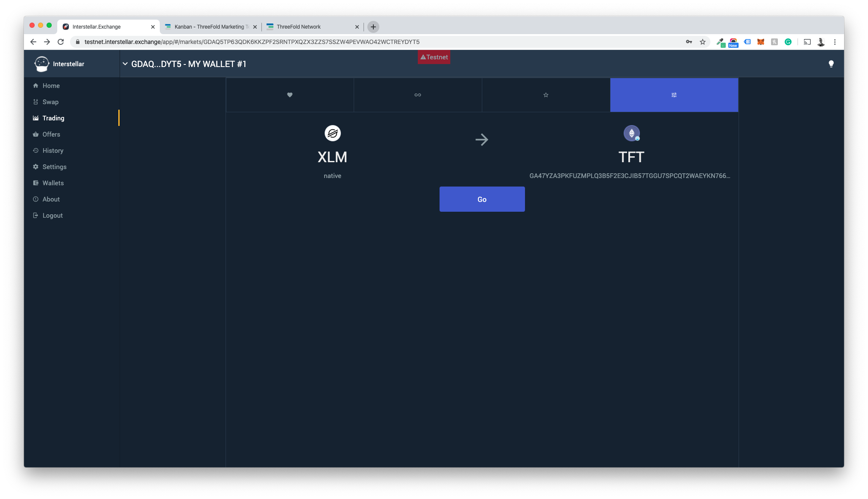The height and width of the screenshot is (499, 868).
Task: Bookmark this page with the star icon
Action: 703,42
